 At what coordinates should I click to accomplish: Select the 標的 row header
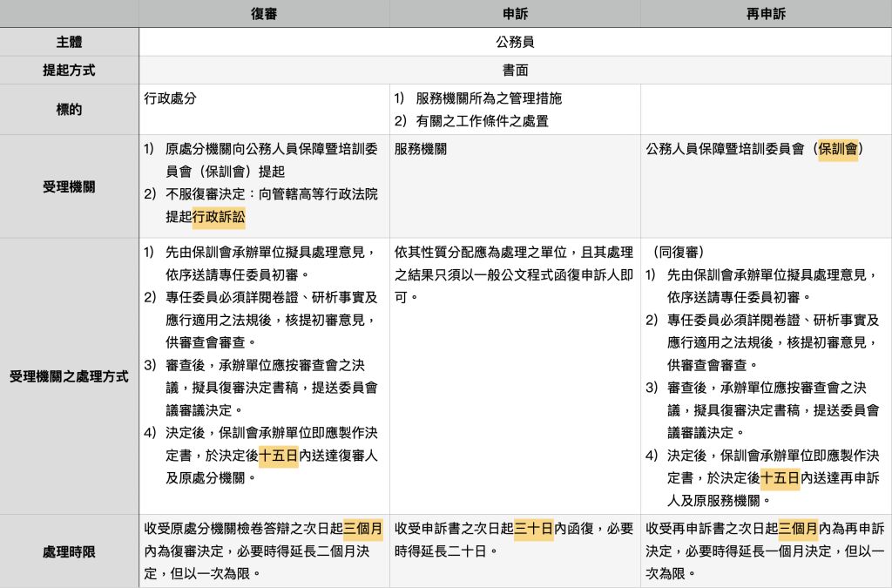click(x=70, y=110)
